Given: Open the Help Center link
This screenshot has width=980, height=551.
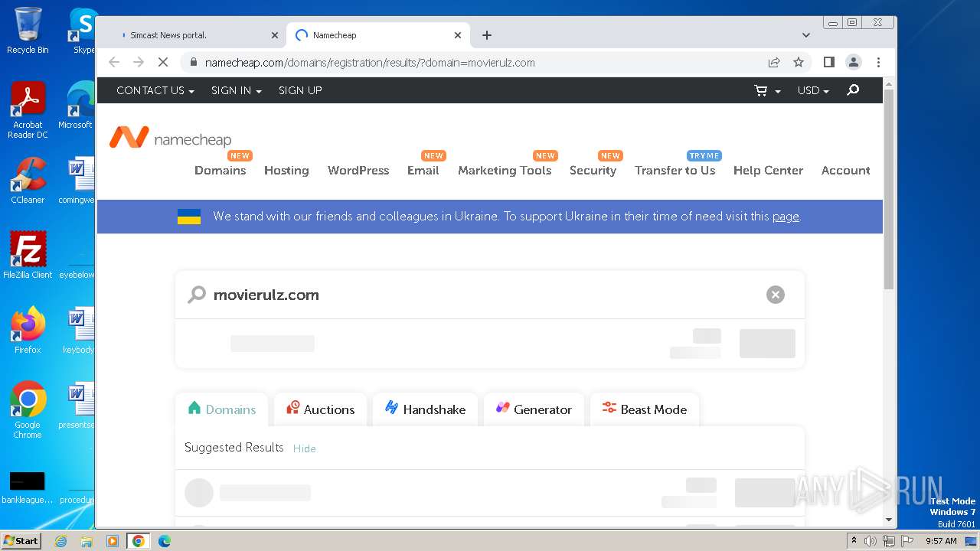Looking at the screenshot, I should tap(768, 171).
